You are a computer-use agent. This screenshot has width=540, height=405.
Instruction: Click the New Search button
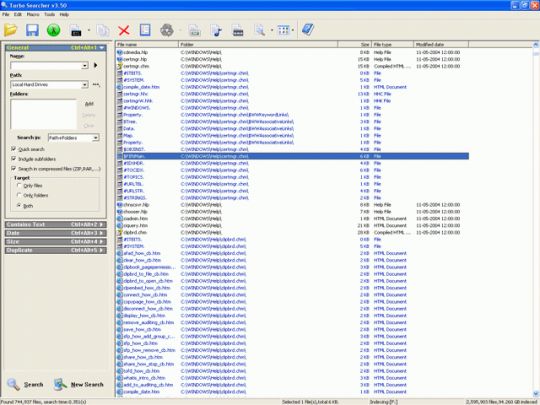(x=79, y=384)
